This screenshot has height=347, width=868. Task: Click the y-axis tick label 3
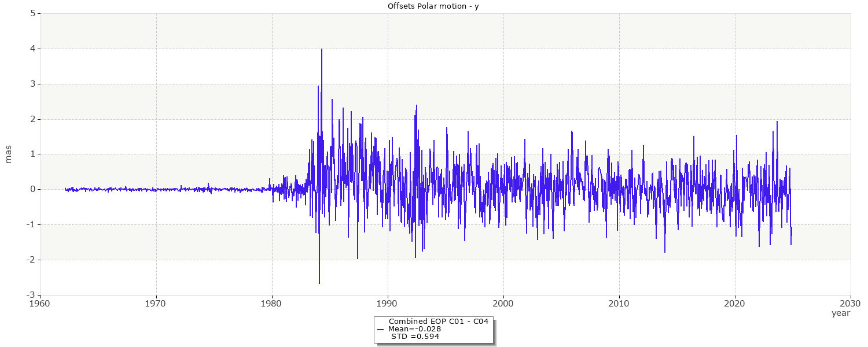pos(32,84)
